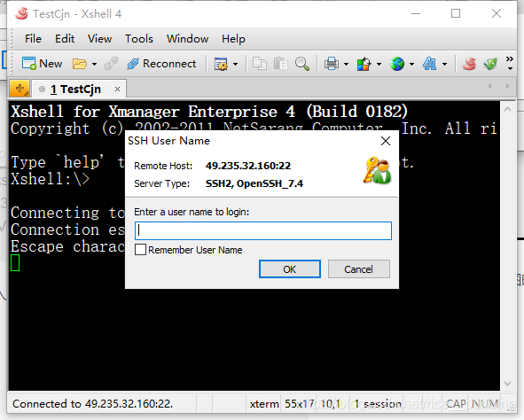The height and width of the screenshot is (420, 524).
Task: Click the user name input field
Action: 263,230
